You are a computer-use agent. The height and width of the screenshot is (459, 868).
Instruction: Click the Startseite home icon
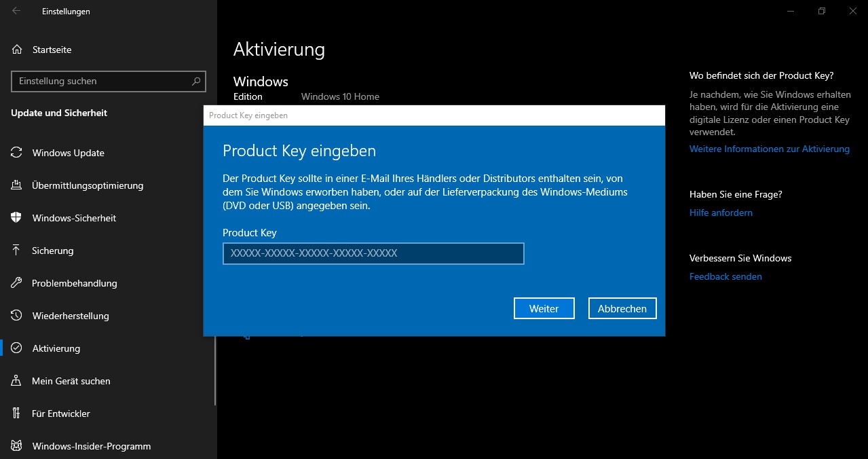(x=17, y=50)
